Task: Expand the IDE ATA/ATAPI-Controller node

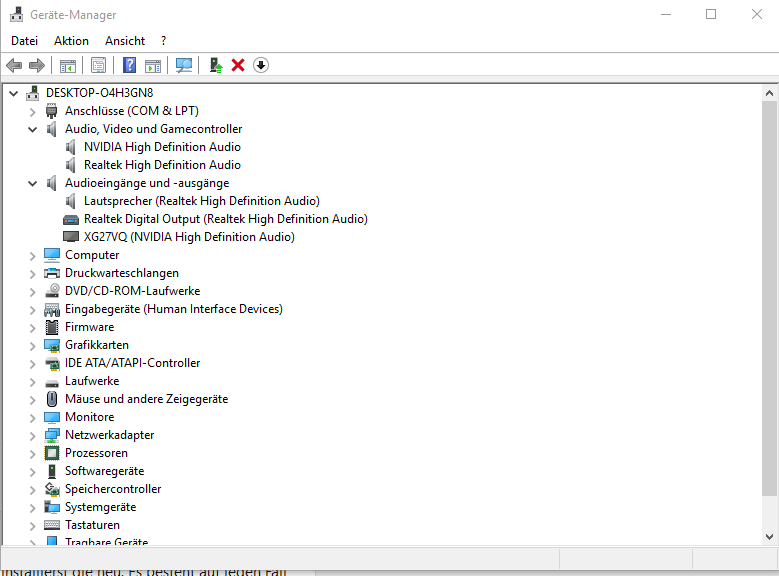Action: coord(32,363)
